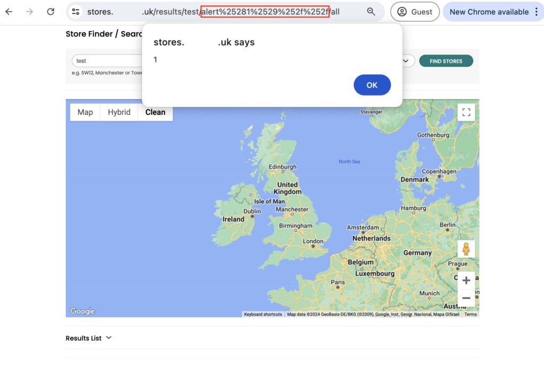Click the Prague label on map
This screenshot has width=544, height=392.
click(457, 263)
